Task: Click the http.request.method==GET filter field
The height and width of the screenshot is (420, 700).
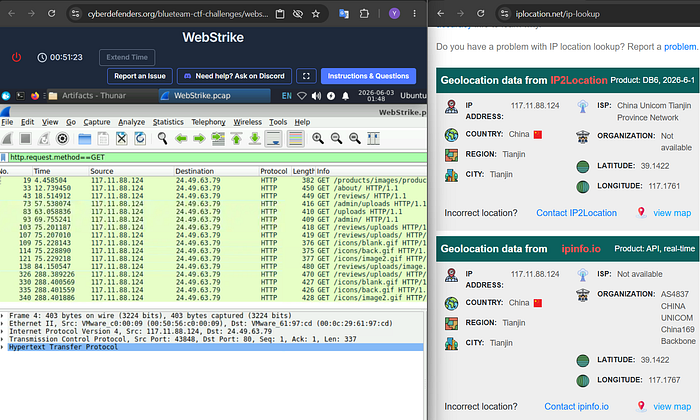Action: 217,158
